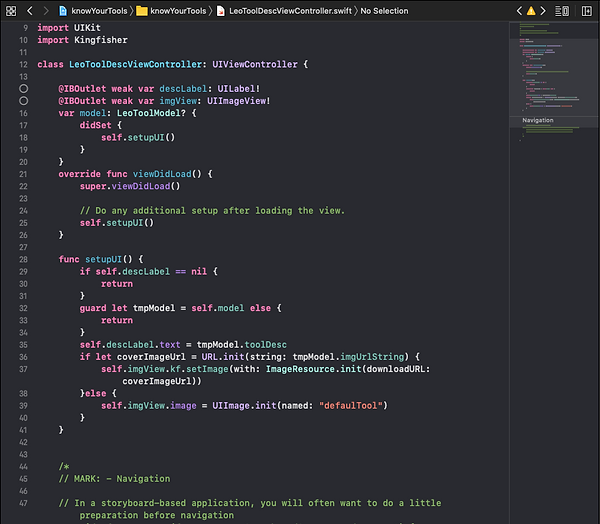
Task: Click the Swift file icon in breadcrumb
Action: [x=221, y=11]
